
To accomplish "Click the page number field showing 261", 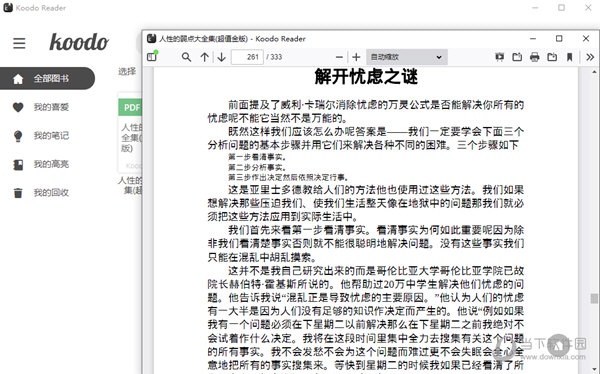I will click(x=247, y=57).
